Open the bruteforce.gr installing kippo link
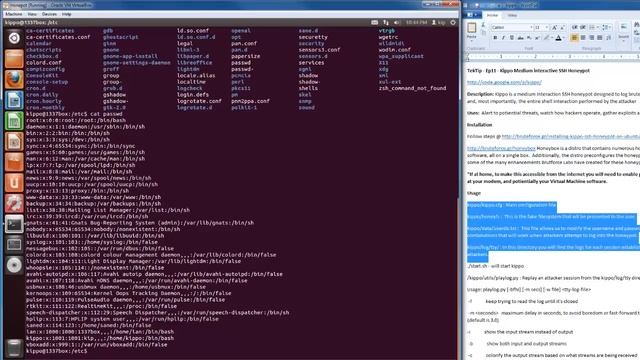Viewport: 640px width, 360px height. pos(571,136)
